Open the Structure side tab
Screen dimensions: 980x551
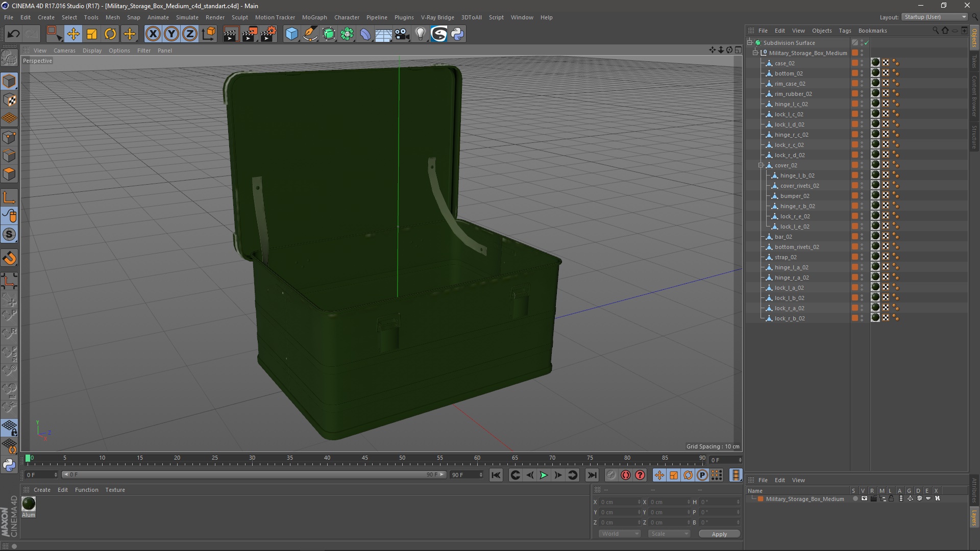point(974,137)
